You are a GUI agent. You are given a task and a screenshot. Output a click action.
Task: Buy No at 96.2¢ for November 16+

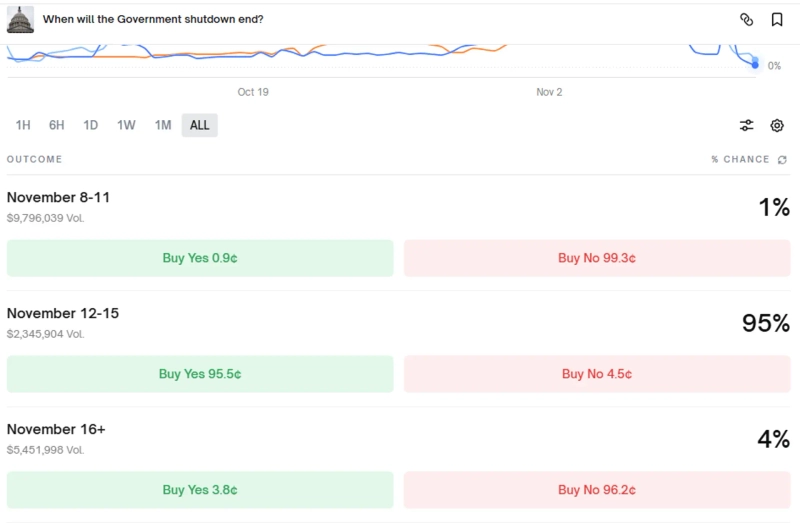click(x=597, y=490)
